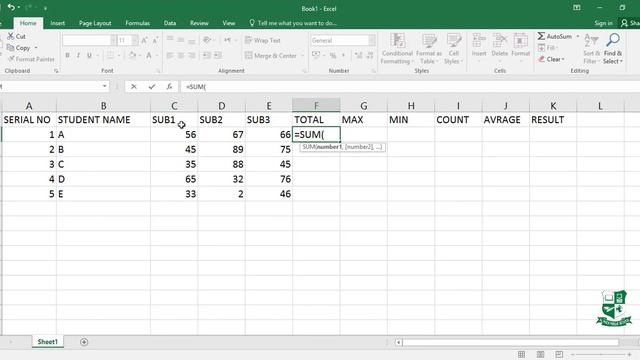
Task: Cancel the formula entry with X icon
Action: [133, 87]
